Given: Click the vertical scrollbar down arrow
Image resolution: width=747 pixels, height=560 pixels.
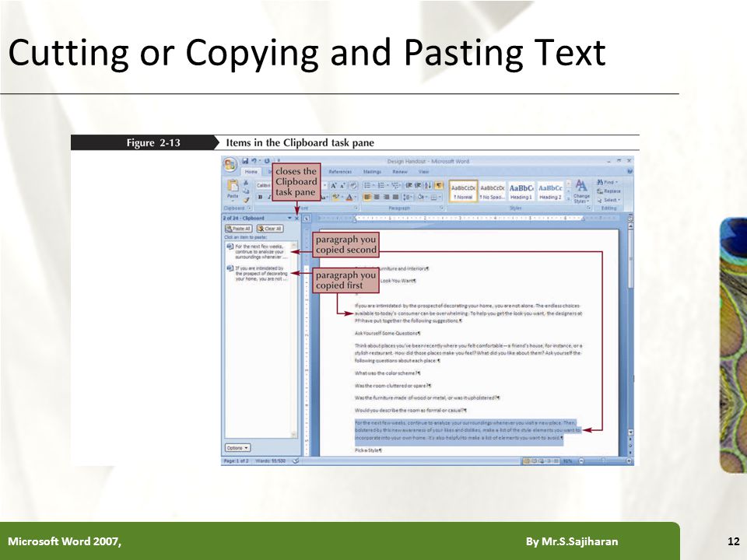Looking at the screenshot, I should tap(631, 433).
